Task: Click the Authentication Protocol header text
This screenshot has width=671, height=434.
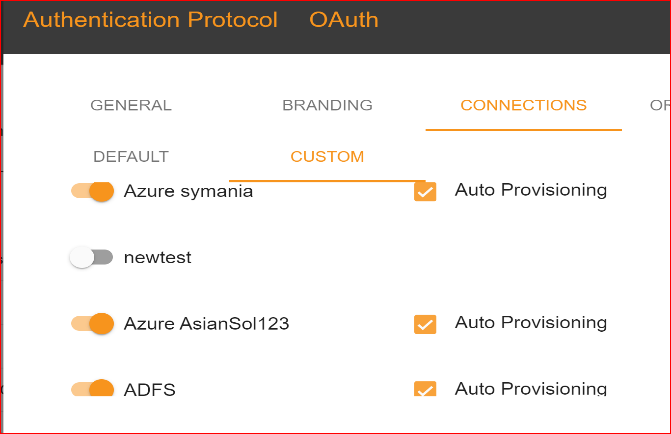Action: point(150,20)
